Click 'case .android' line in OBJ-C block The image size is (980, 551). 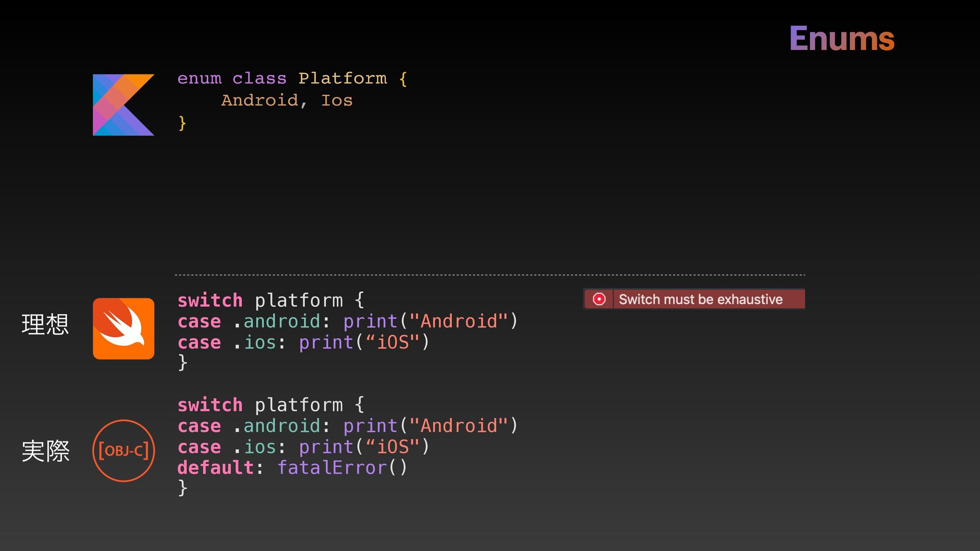click(x=348, y=426)
